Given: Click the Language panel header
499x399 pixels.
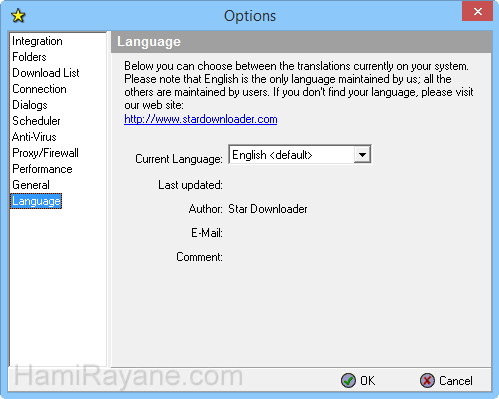Looking at the screenshot, I should click(x=301, y=42).
